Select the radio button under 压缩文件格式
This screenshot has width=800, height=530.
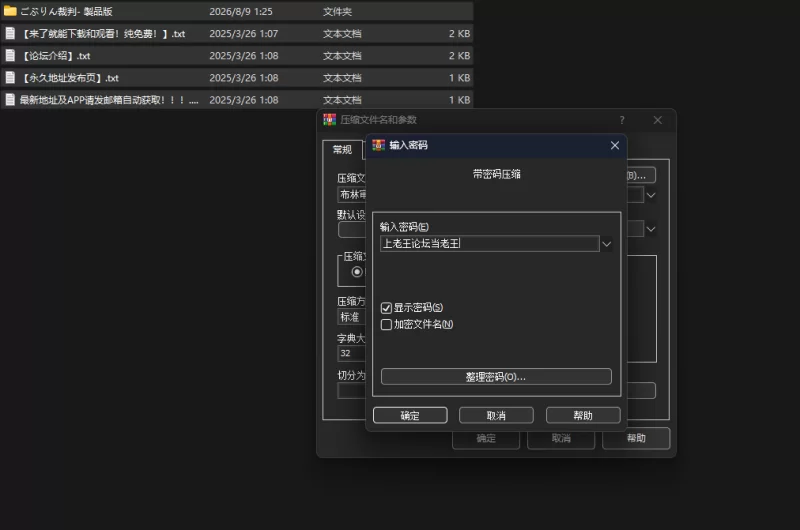point(357,272)
